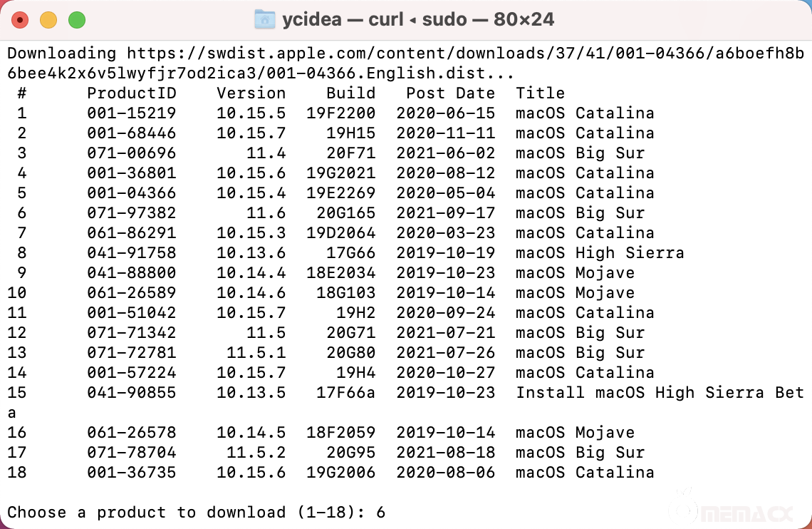
Task: Maximize the window with the green button
Action: (77, 20)
